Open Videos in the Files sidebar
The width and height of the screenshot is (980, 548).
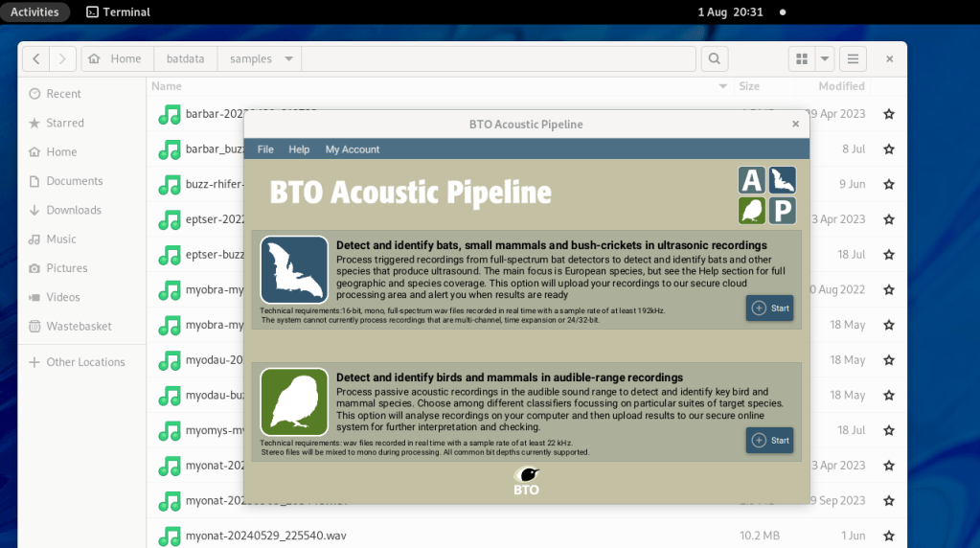pyautogui.click(x=81, y=297)
